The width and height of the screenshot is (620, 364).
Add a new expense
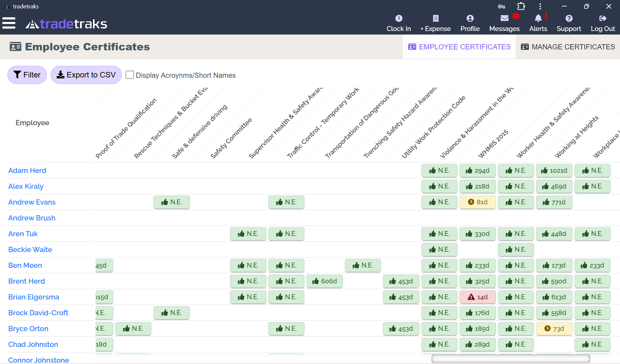[x=435, y=23]
